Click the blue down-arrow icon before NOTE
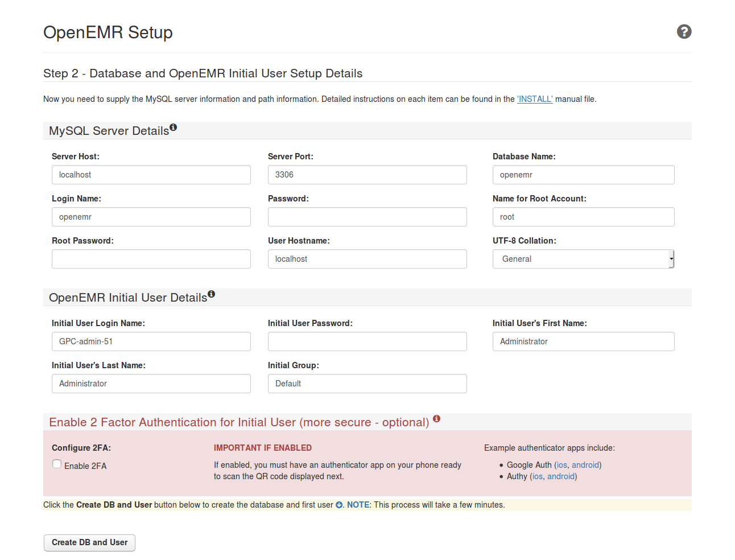735x560 pixels. (x=339, y=505)
